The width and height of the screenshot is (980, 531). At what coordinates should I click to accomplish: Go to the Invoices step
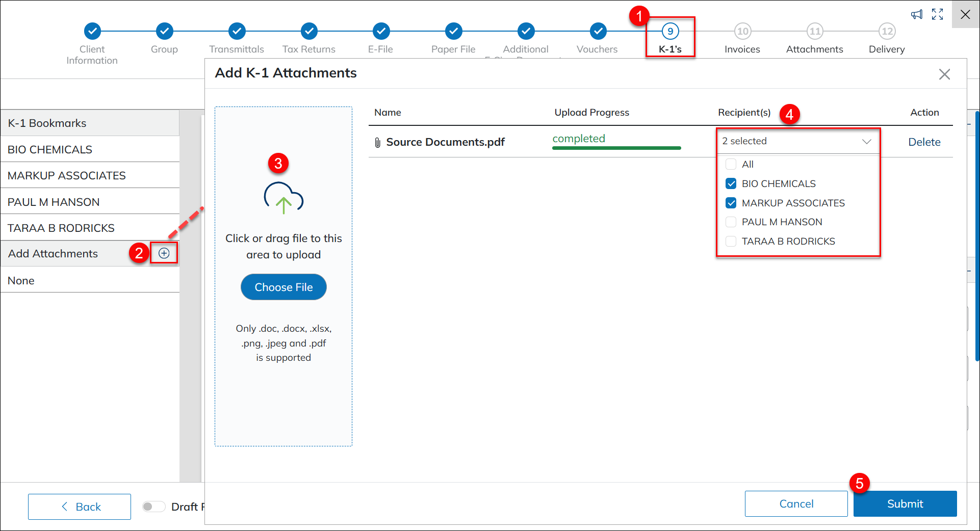coord(742,31)
